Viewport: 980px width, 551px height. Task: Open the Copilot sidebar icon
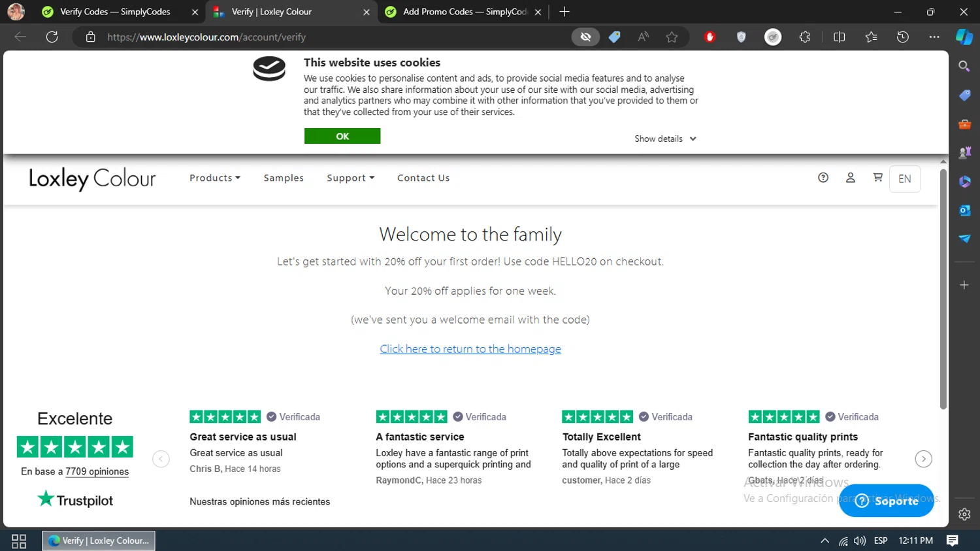[x=964, y=37]
